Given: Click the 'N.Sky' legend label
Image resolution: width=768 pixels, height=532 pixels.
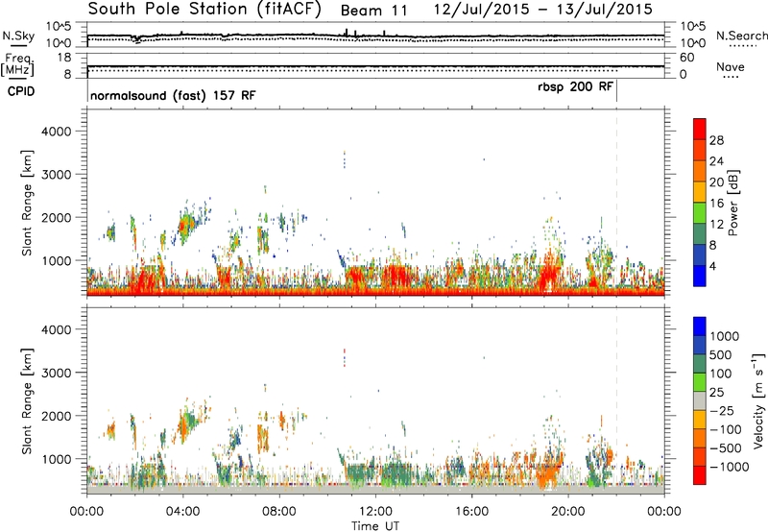Looking at the screenshot, I should tap(18, 36).
